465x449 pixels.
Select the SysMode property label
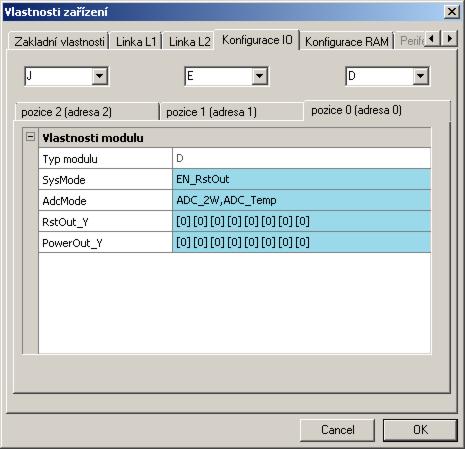105,180
